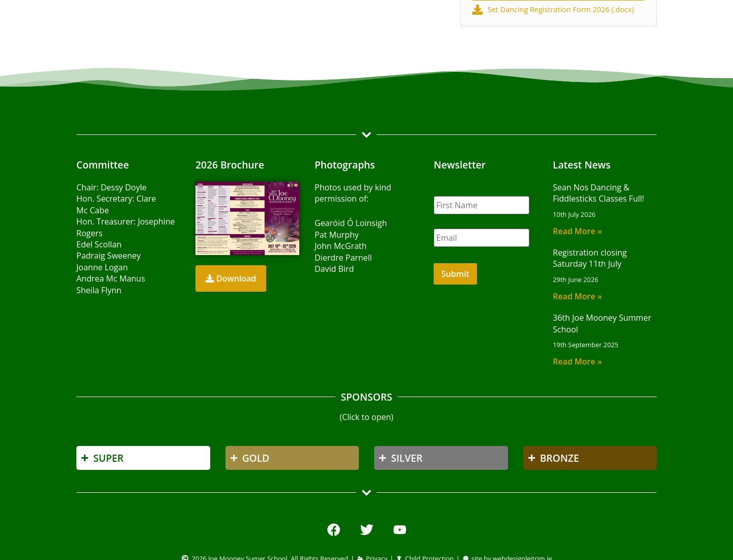
Task: Click the chevron divider below the sponsors
Action: click(366, 493)
